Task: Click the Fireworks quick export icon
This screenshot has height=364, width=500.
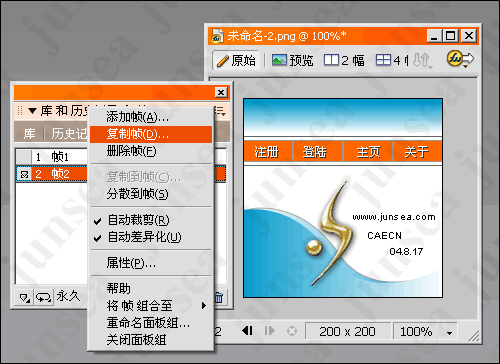Action: point(460,59)
